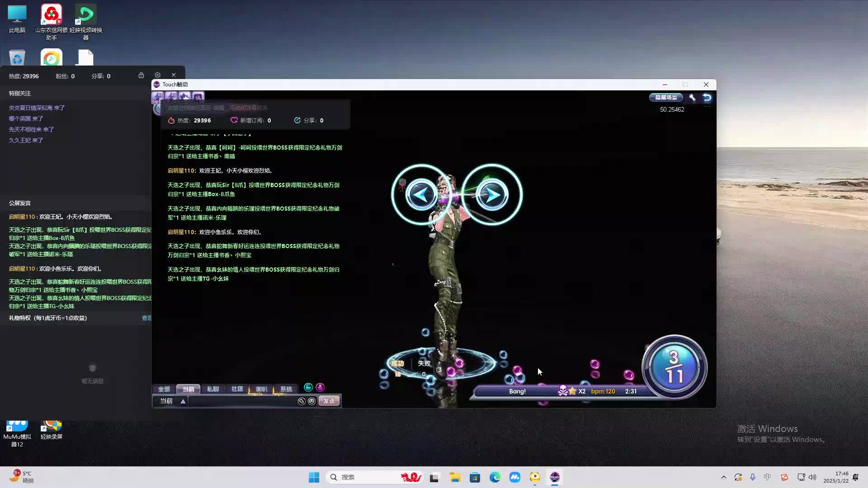Switch to the 系统 chat tab
868x488 pixels.
(x=286, y=389)
